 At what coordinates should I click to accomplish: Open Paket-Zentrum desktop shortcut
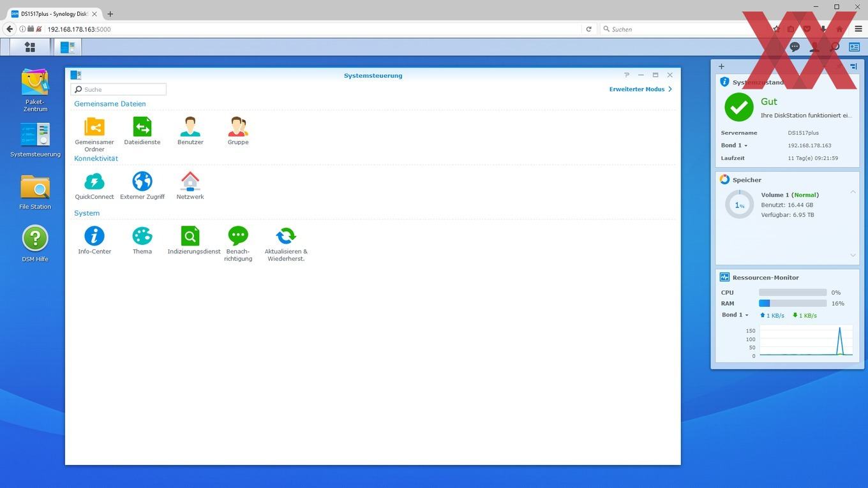(35, 91)
